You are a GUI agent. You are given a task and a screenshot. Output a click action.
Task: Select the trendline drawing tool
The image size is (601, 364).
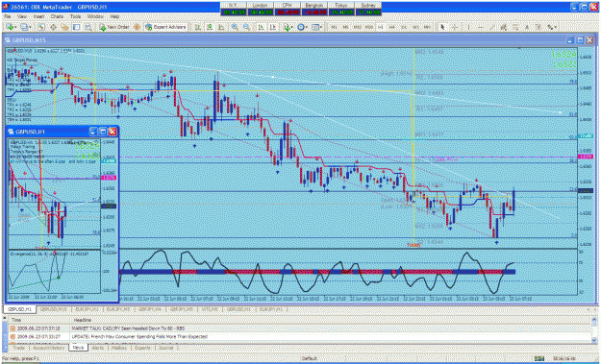(x=491, y=27)
